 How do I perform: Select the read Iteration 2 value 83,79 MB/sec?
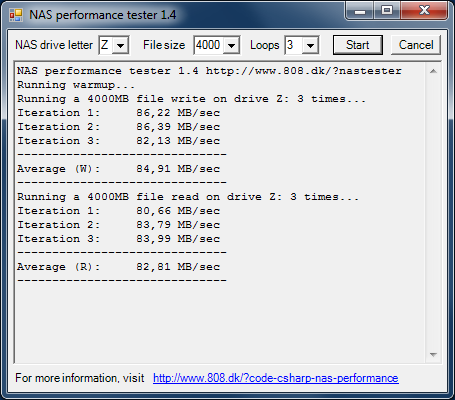click(178, 225)
